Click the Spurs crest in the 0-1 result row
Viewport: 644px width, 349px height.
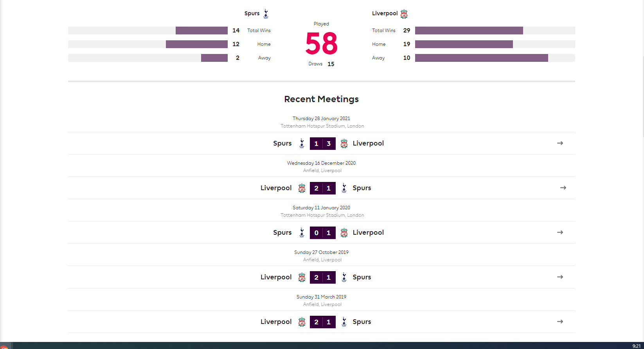click(x=302, y=233)
